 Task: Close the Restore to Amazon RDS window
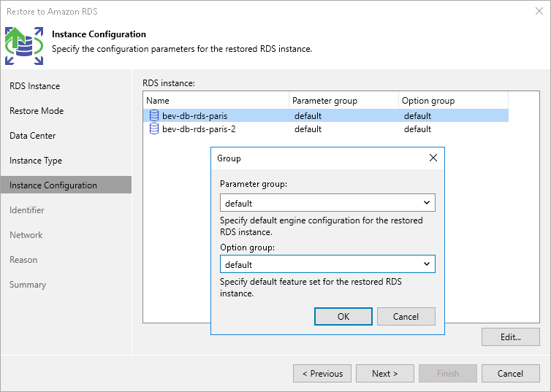click(x=539, y=11)
